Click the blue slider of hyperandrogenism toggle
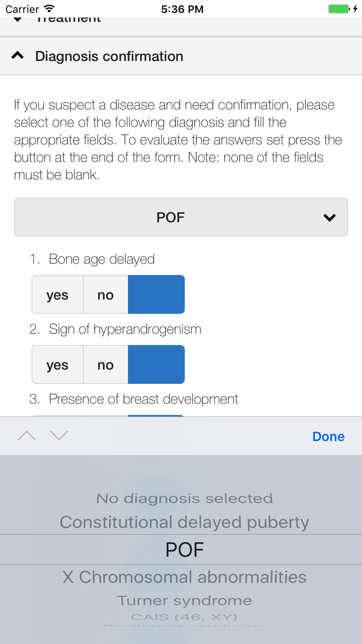This screenshot has width=362, height=644. click(156, 364)
